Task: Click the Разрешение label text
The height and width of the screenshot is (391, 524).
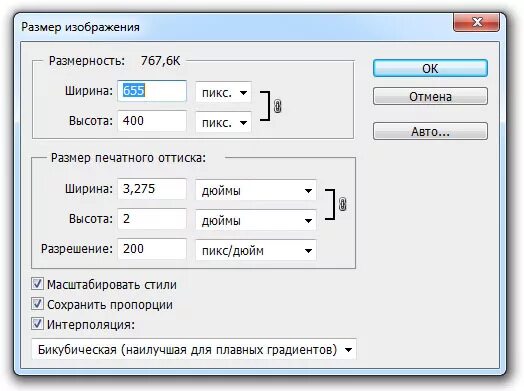Action: tap(77, 249)
